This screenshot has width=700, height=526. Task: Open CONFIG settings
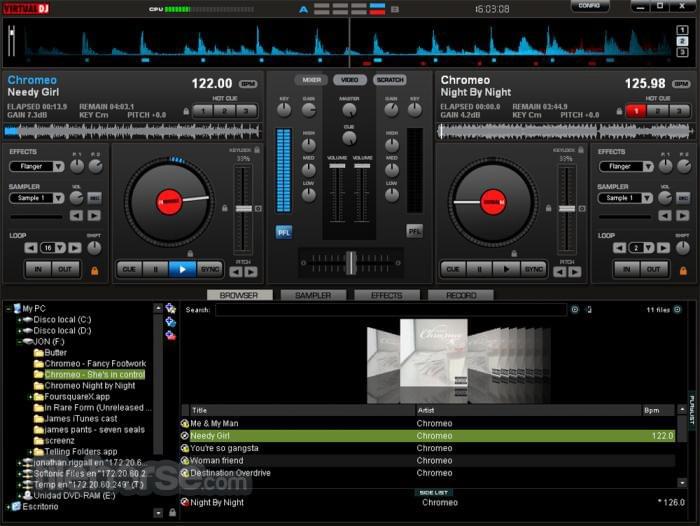589,6
